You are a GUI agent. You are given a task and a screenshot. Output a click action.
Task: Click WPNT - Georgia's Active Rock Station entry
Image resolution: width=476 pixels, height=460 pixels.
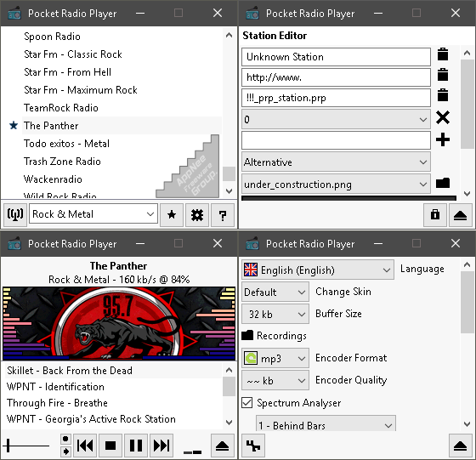[91, 418]
